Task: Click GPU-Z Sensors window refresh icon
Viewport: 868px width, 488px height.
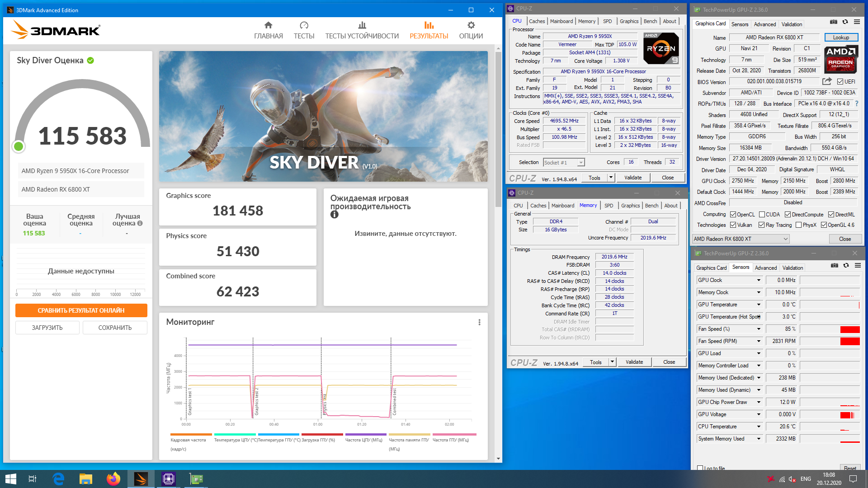Action: 846,265
